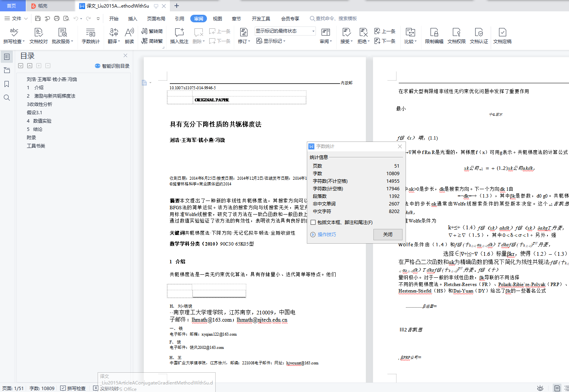Select '附录' in the outline list
Image resolution: width=569 pixels, height=392 pixels.
(31, 138)
